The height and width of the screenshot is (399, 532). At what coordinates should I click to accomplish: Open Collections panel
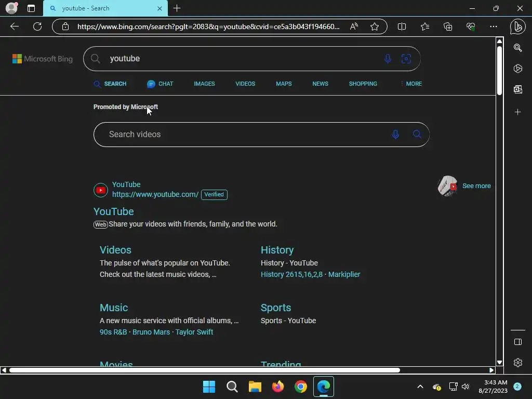[448, 26]
